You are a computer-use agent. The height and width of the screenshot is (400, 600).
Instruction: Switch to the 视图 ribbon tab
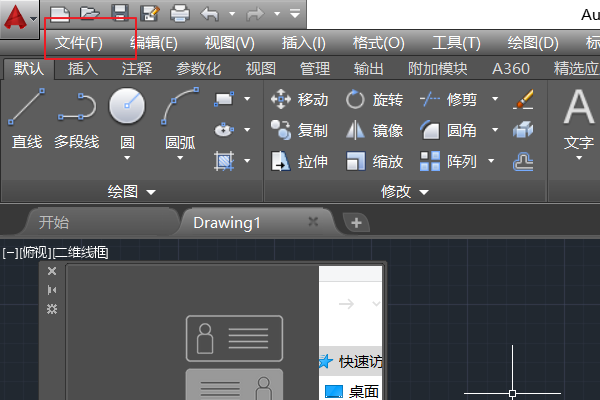pos(261,69)
